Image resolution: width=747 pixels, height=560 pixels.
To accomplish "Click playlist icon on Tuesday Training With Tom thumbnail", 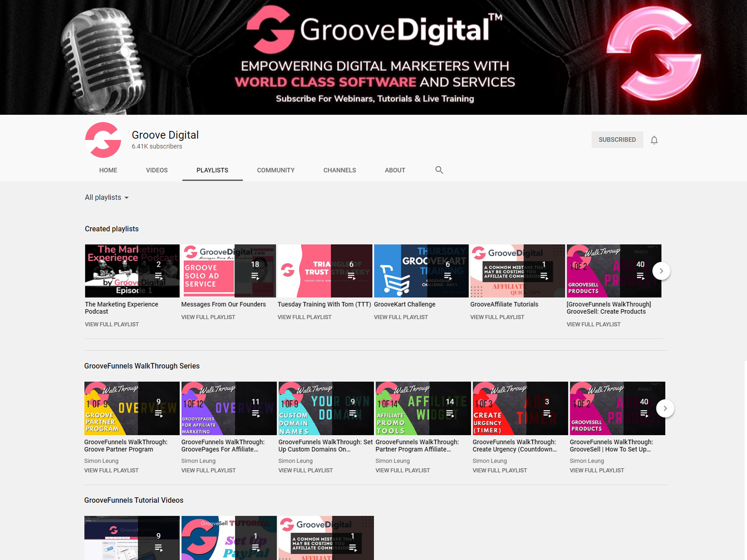I will point(351,276).
